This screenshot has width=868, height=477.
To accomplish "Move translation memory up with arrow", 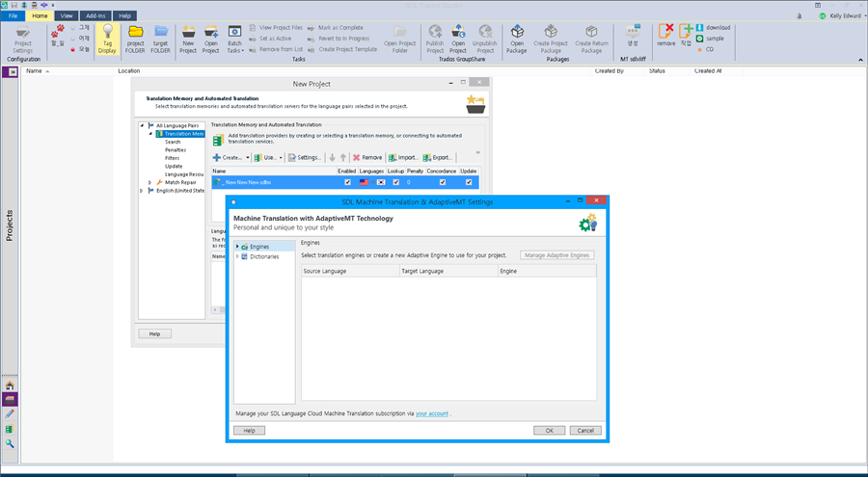I will coord(343,158).
